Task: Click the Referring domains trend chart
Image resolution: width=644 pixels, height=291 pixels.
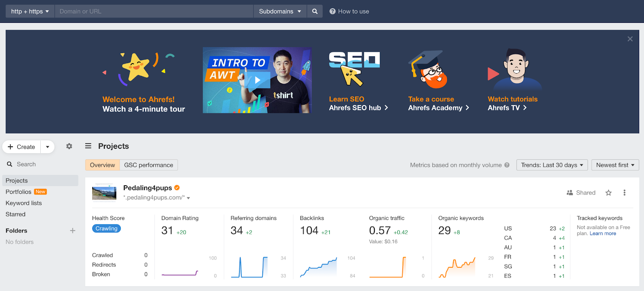Action: click(x=249, y=267)
